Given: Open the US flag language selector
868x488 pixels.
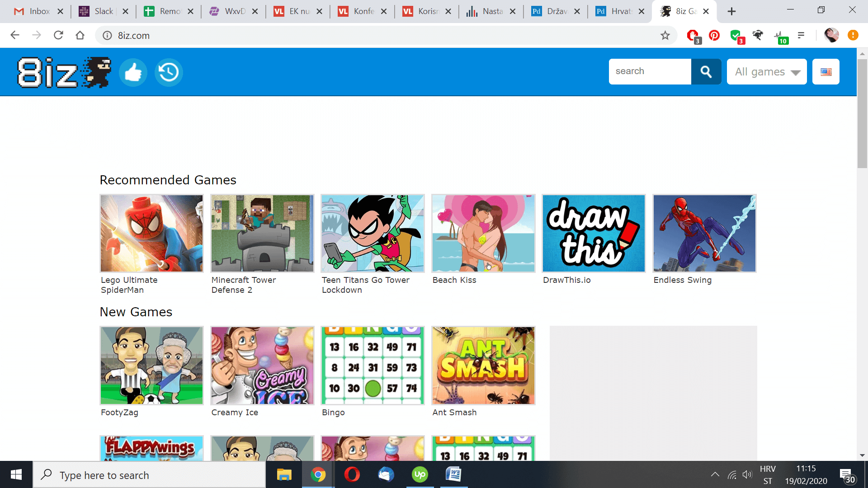Looking at the screenshot, I should (826, 71).
